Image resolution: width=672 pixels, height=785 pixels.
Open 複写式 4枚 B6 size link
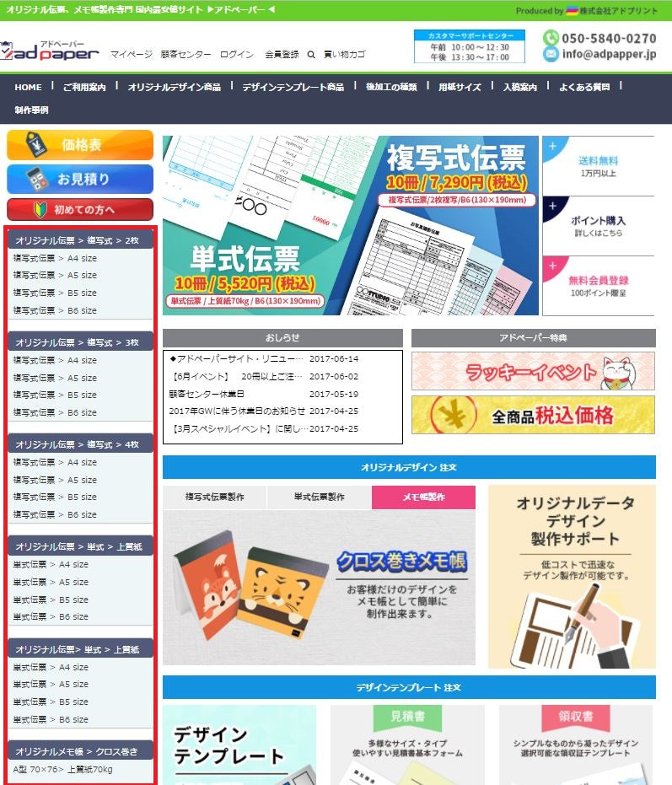coord(55,514)
